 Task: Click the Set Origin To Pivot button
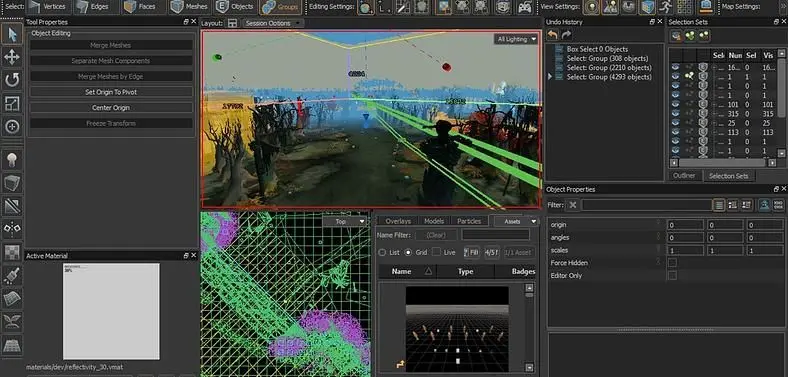111,92
